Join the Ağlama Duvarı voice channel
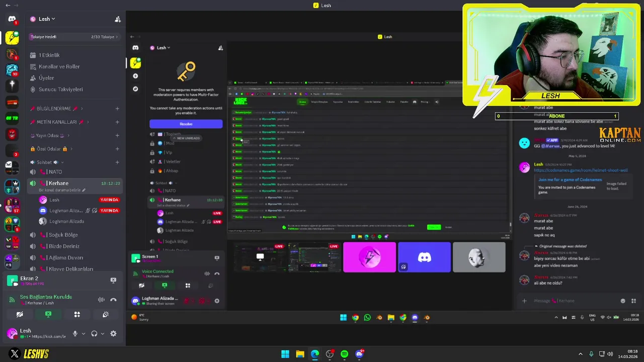 click(x=75, y=258)
